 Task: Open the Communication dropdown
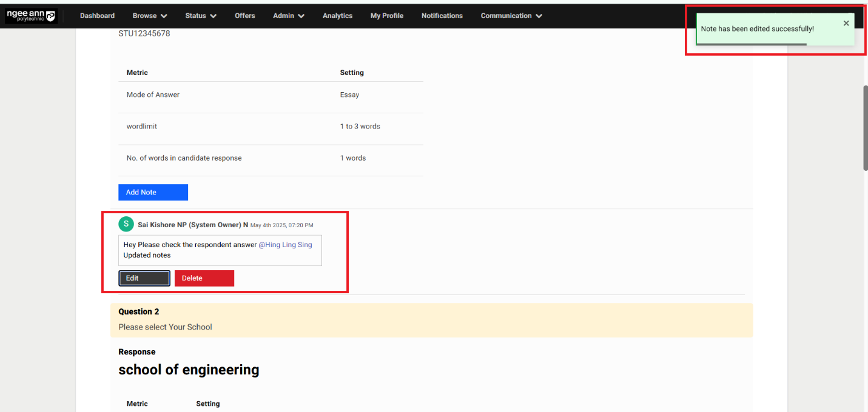pyautogui.click(x=511, y=16)
